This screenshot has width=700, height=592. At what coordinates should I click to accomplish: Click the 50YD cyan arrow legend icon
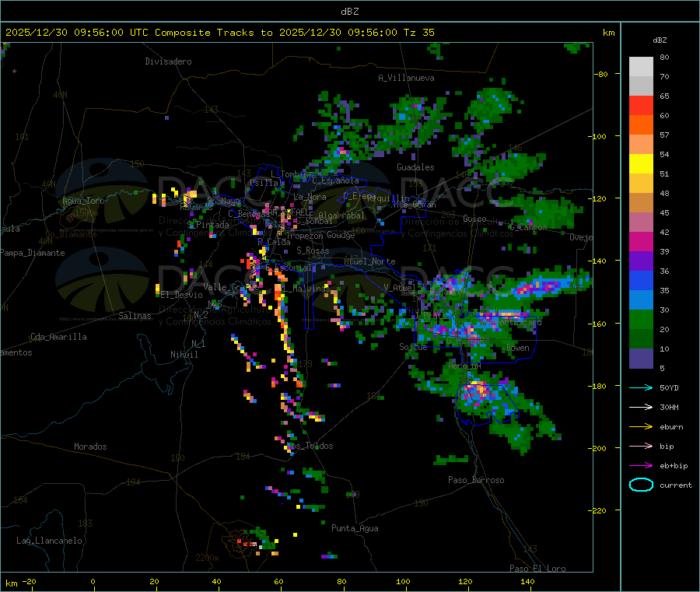(x=641, y=387)
